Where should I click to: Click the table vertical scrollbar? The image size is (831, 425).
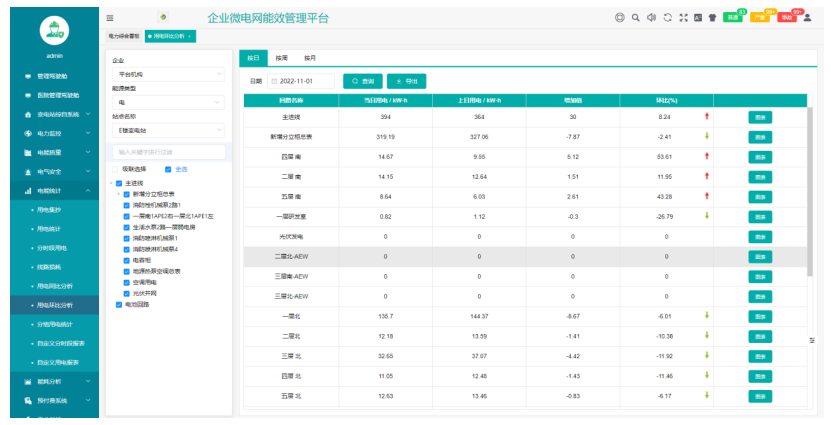click(x=810, y=191)
